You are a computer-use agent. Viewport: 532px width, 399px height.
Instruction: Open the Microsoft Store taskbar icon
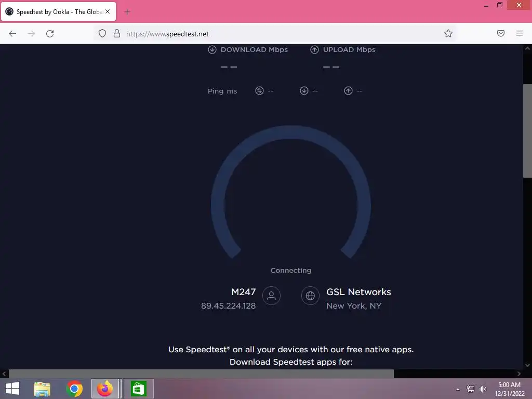coord(138,389)
